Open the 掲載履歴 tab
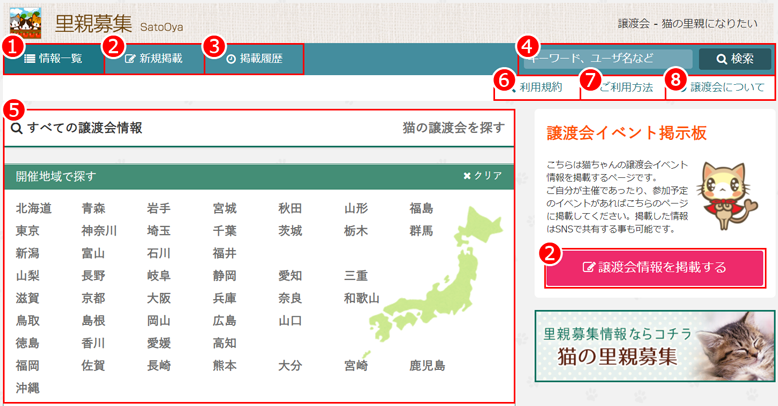The height and width of the screenshot is (406, 778). click(x=254, y=59)
